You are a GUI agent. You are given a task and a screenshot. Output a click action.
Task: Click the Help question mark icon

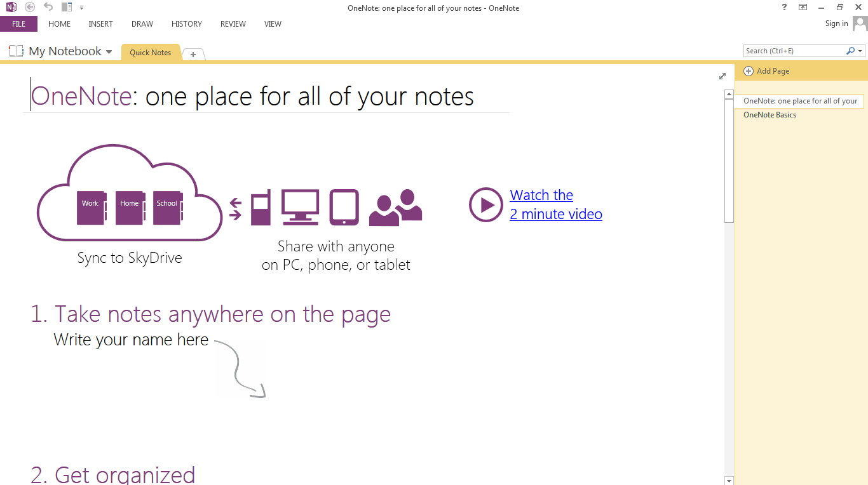[x=784, y=8]
